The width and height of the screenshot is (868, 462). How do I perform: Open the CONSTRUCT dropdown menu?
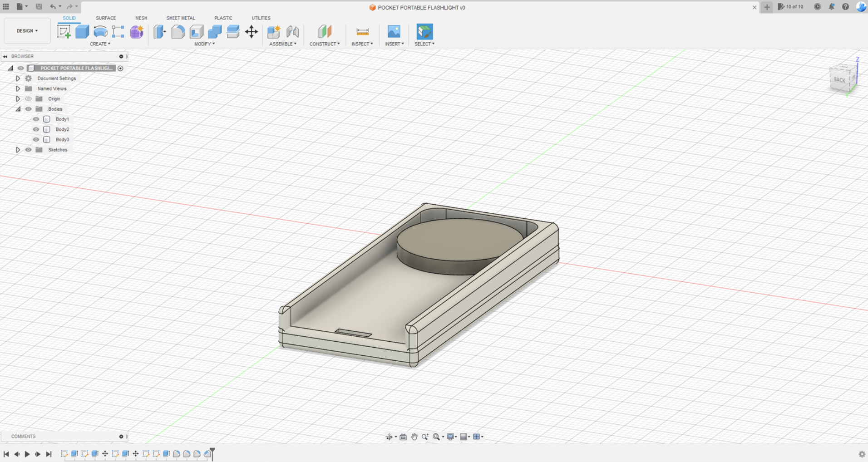pos(325,44)
